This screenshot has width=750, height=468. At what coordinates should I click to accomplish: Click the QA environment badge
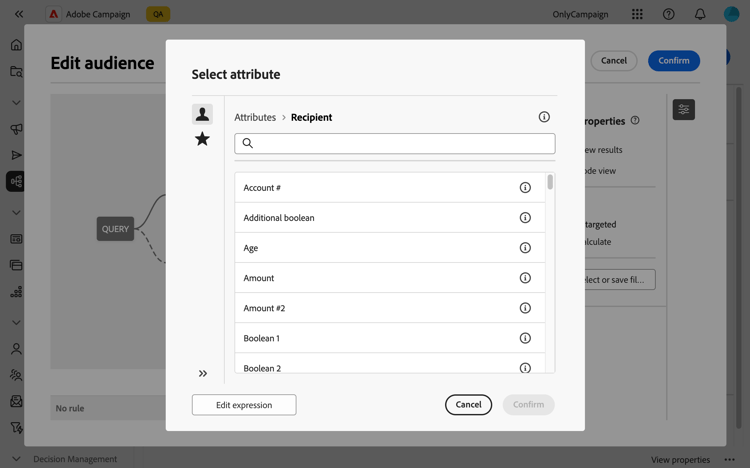(158, 14)
